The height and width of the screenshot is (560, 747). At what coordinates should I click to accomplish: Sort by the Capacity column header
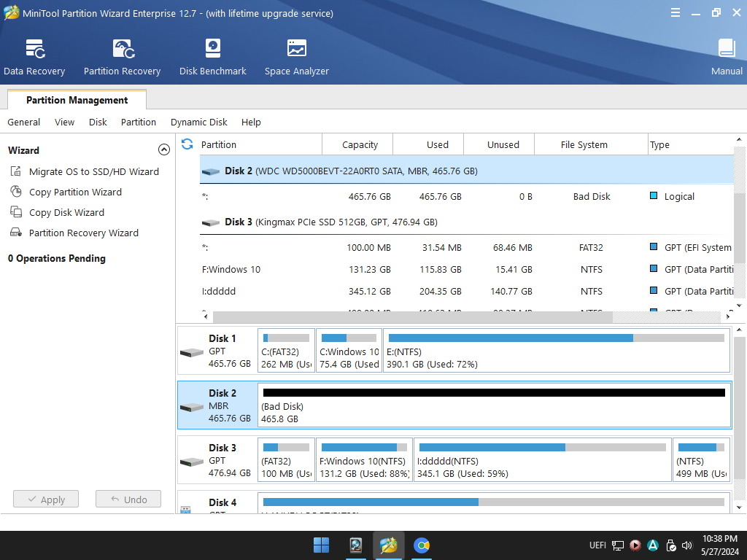(357, 144)
